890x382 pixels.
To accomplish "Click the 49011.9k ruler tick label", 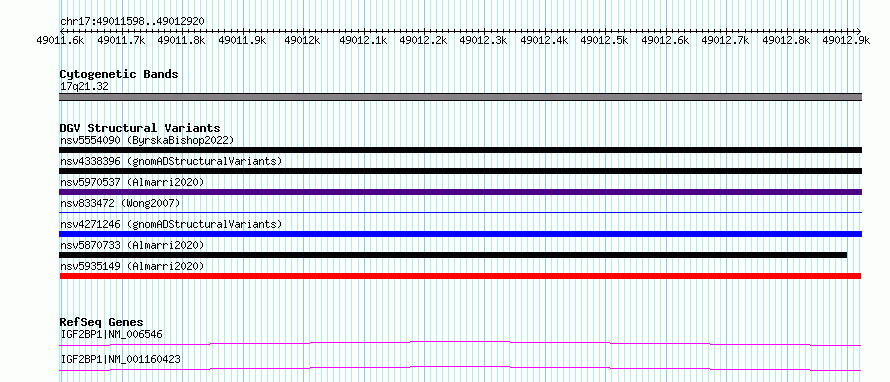I will click(242, 40).
